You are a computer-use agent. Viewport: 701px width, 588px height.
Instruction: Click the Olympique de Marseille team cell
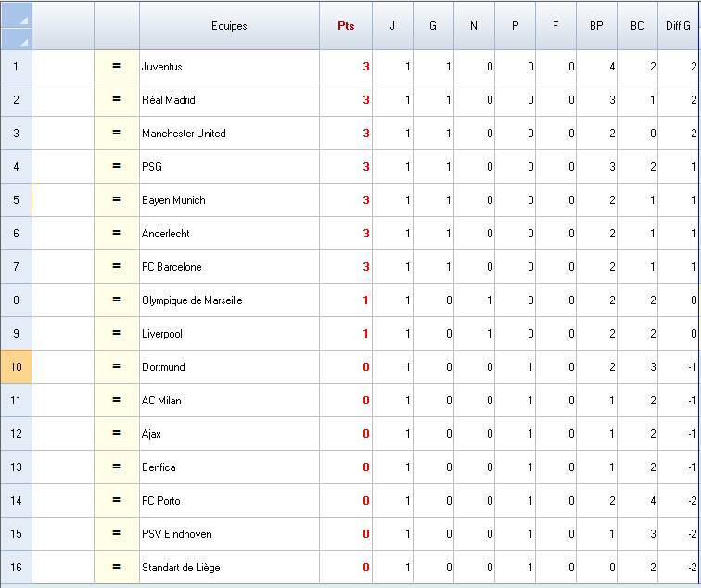click(228, 300)
